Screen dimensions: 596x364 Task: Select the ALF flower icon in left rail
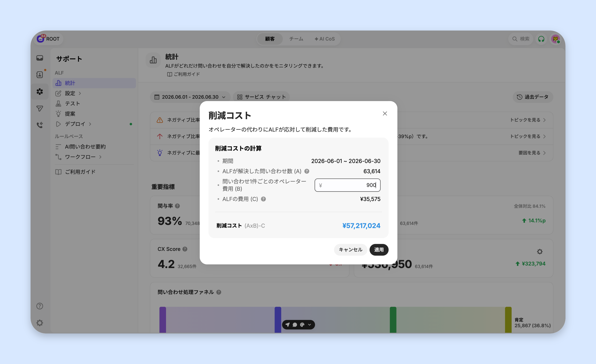40,92
